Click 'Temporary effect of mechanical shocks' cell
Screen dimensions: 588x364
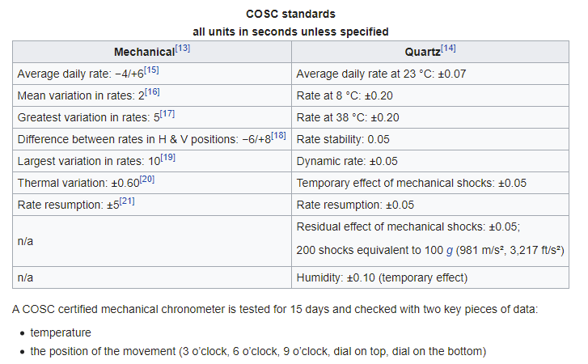pyautogui.click(x=411, y=183)
